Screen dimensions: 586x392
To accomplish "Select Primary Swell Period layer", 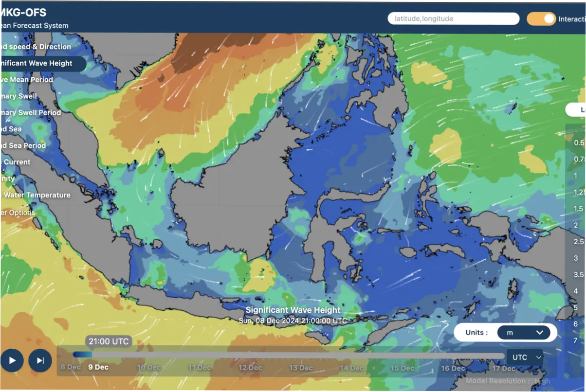I will [x=31, y=112].
